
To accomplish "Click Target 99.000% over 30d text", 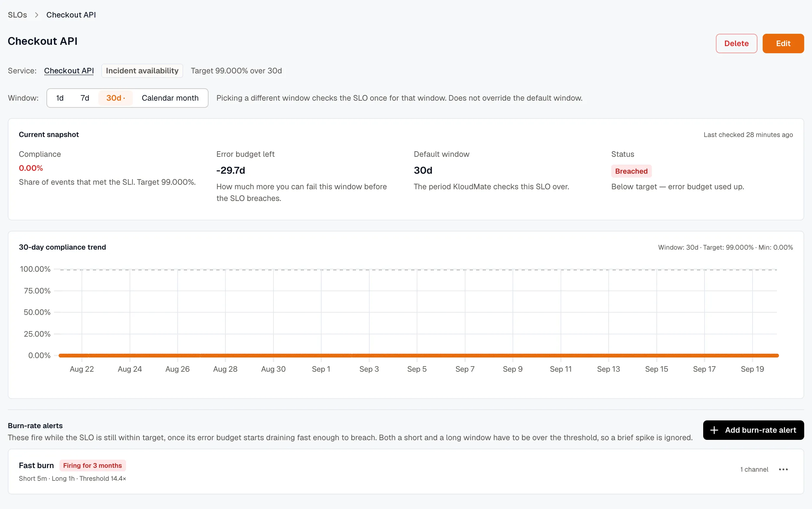I will (236, 71).
